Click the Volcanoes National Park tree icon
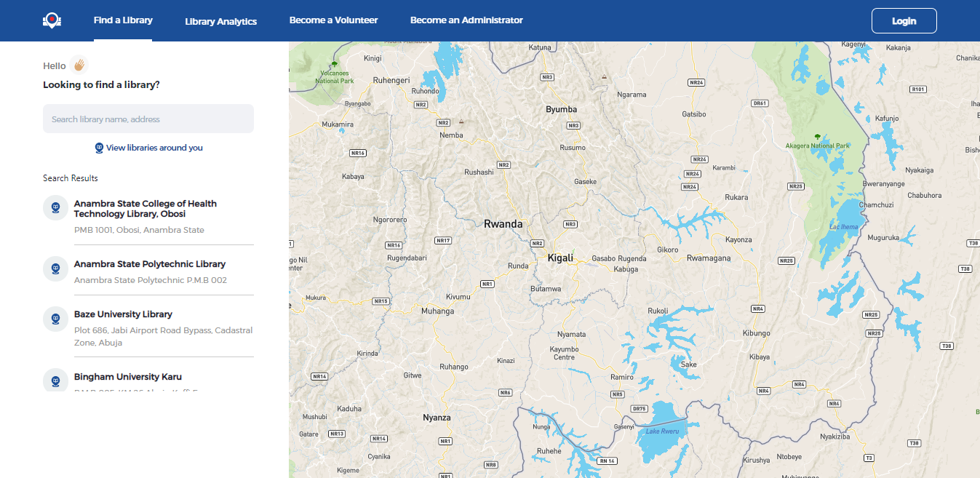 point(334,64)
